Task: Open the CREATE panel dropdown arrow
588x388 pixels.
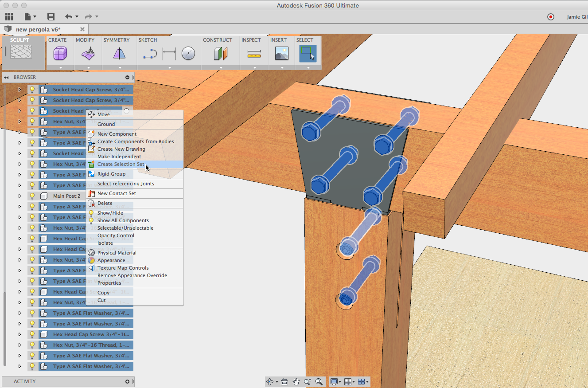Action: (x=60, y=68)
